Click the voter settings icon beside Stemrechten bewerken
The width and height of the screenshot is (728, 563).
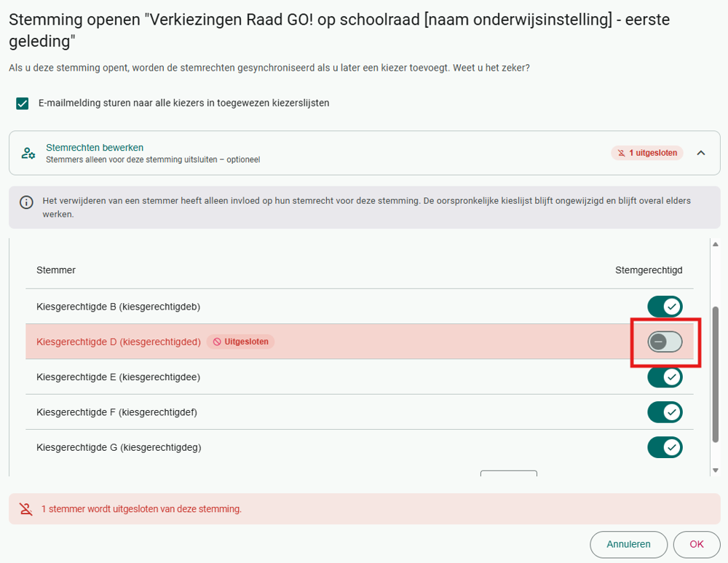tap(28, 153)
